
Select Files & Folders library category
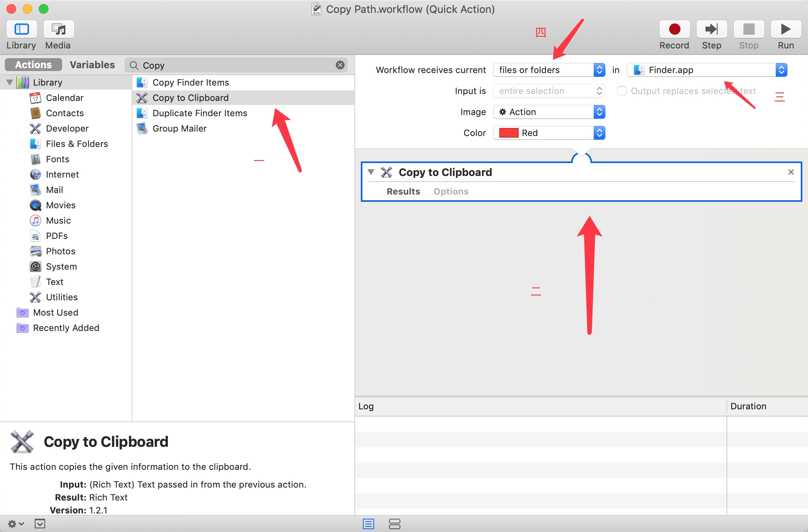point(77,144)
